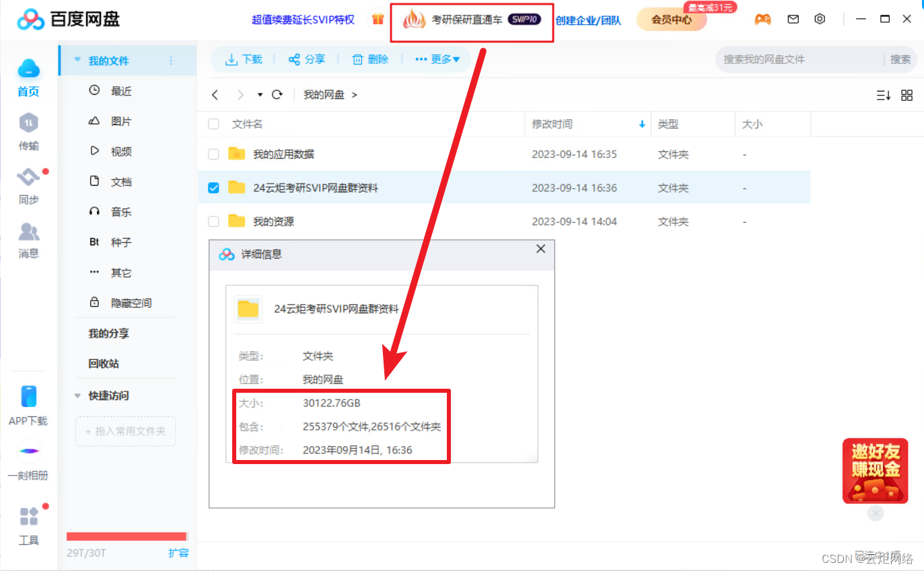Open the 会员中心 button
This screenshot has width=924, height=571.
[672, 20]
